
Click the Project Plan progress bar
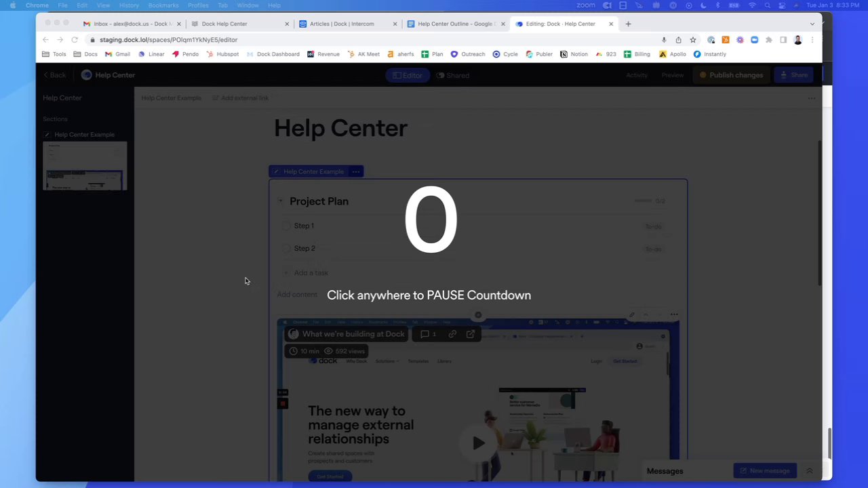coord(643,201)
